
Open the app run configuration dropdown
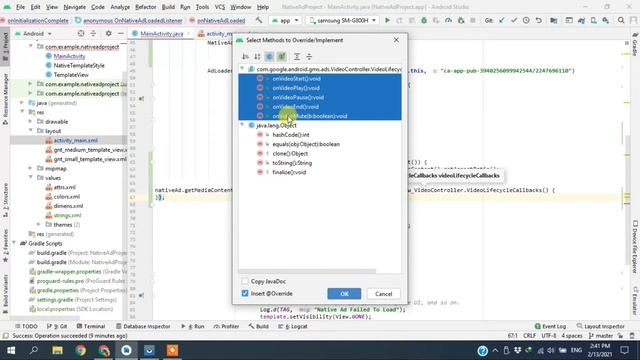[285, 20]
